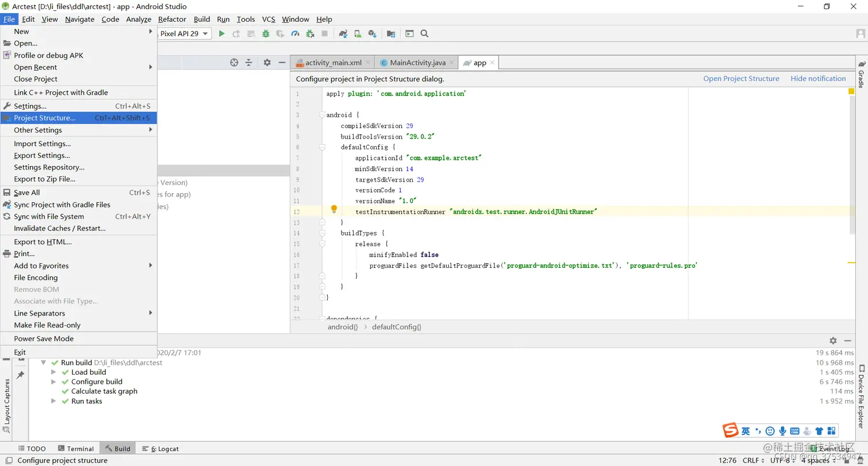The height and width of the screenshot is (466, 868).
Task: Open AVD Manager icon in toolbar
Action: [358, 34]
